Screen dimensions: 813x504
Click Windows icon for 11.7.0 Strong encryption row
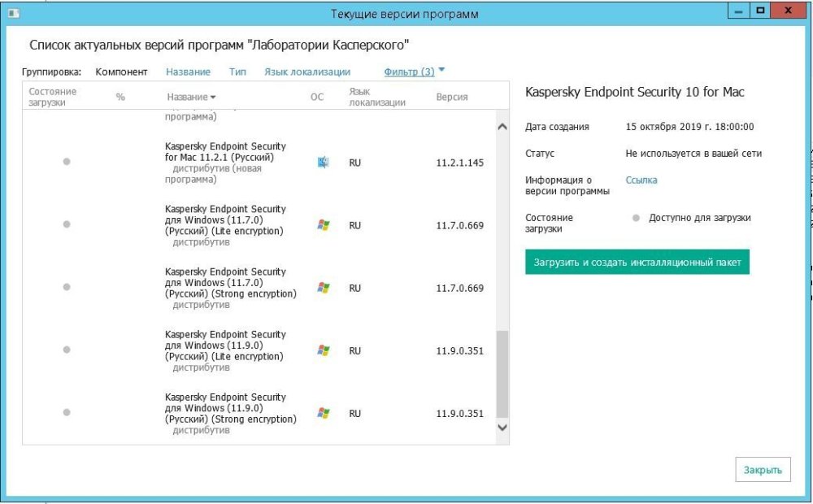pyautogui.click(x=324, y=288)
